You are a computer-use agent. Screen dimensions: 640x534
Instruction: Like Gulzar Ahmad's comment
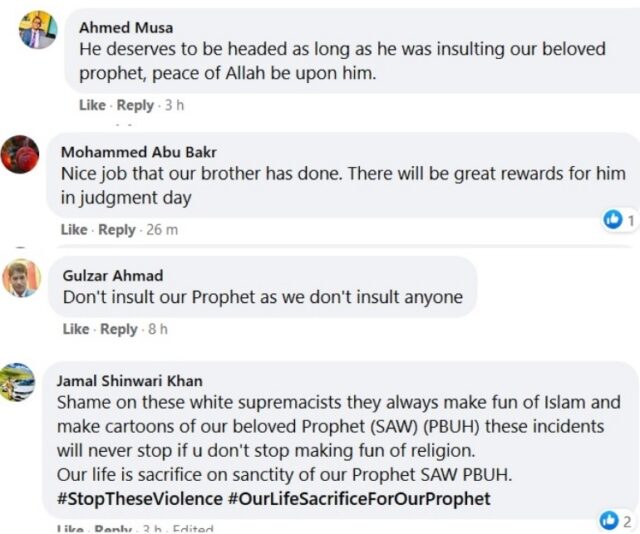(x=76, y=328)
